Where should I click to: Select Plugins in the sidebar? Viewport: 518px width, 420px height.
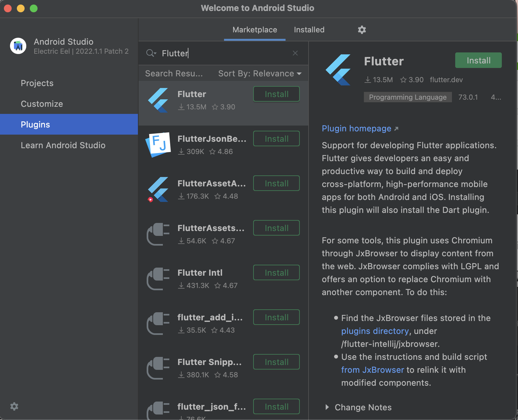pos(69,124)
